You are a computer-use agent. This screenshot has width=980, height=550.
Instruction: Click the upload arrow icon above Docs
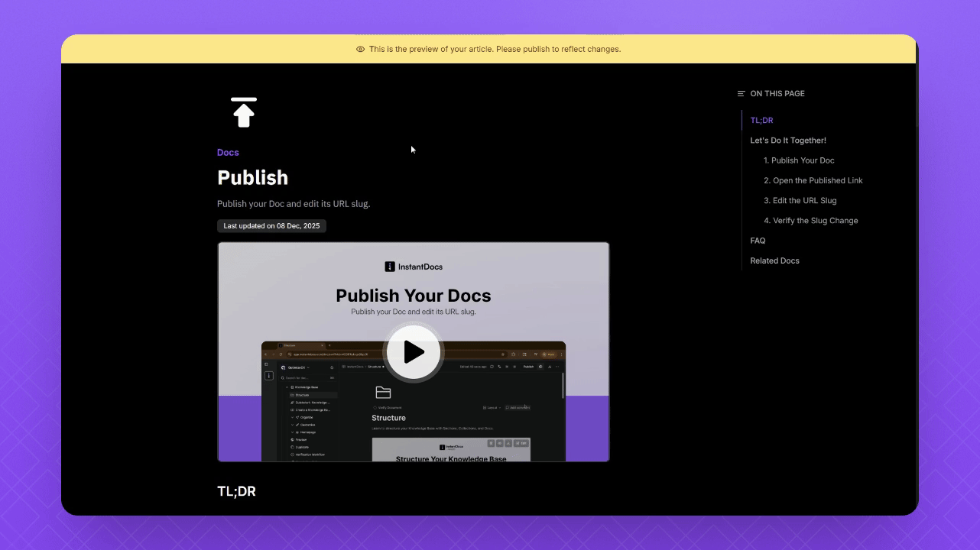(243, 112)
